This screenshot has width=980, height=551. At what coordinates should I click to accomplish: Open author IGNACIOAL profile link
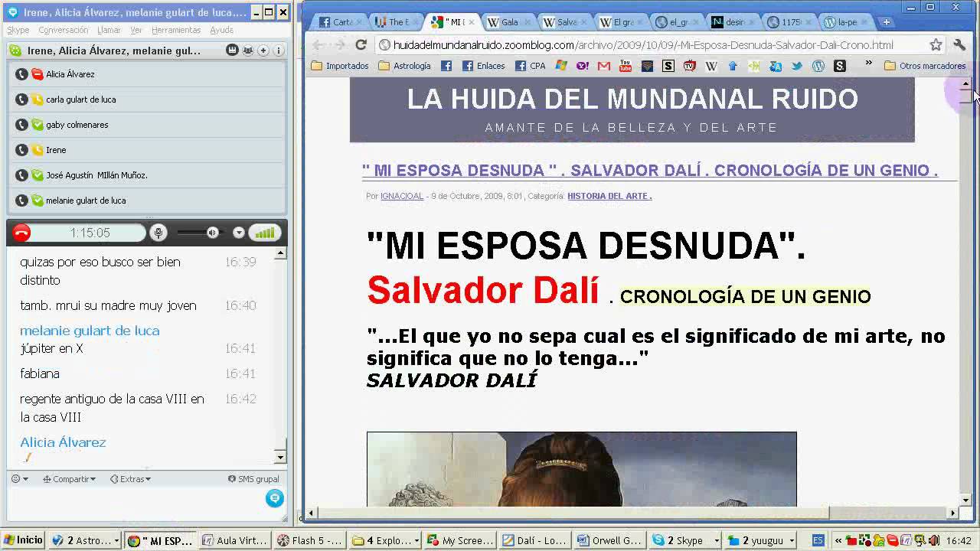tap(402, 196)
